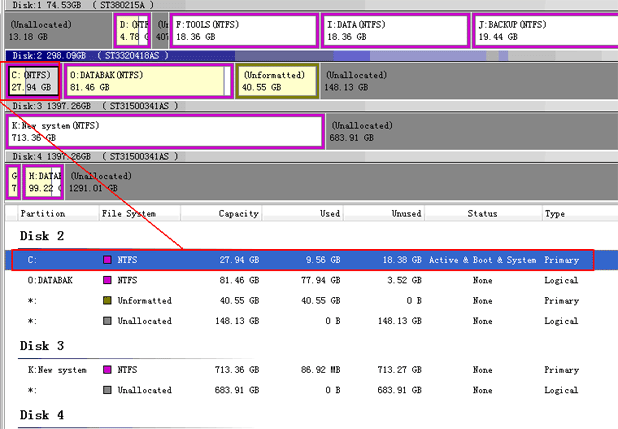618x429 pixels.
Task: Click the 3.52 GB unused value
Action: point(404,280)
